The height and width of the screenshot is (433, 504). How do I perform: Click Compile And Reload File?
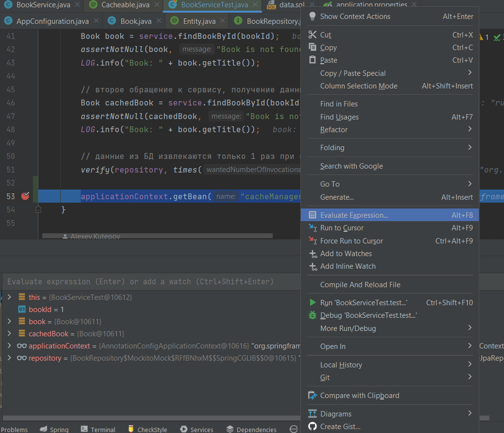coord(390,284)
